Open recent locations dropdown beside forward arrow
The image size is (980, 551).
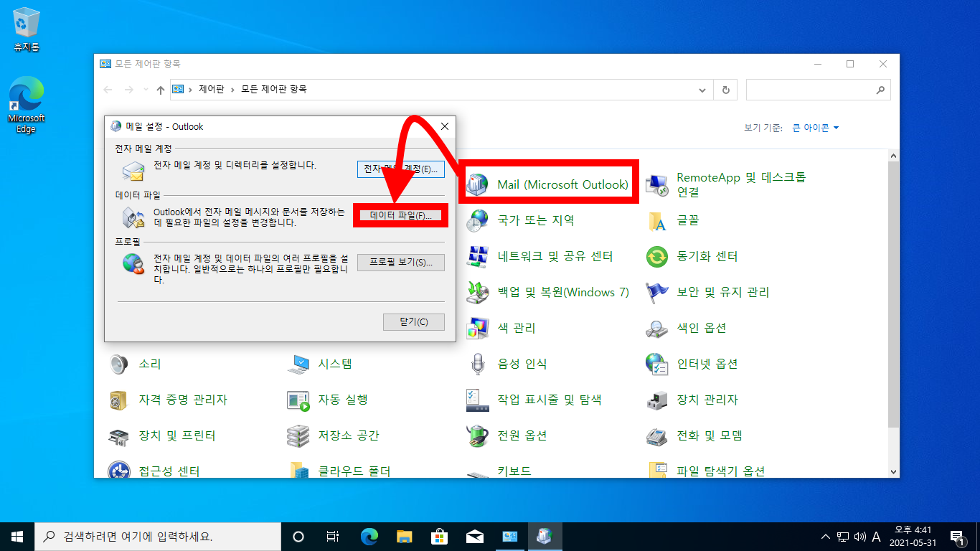[146, 90]
